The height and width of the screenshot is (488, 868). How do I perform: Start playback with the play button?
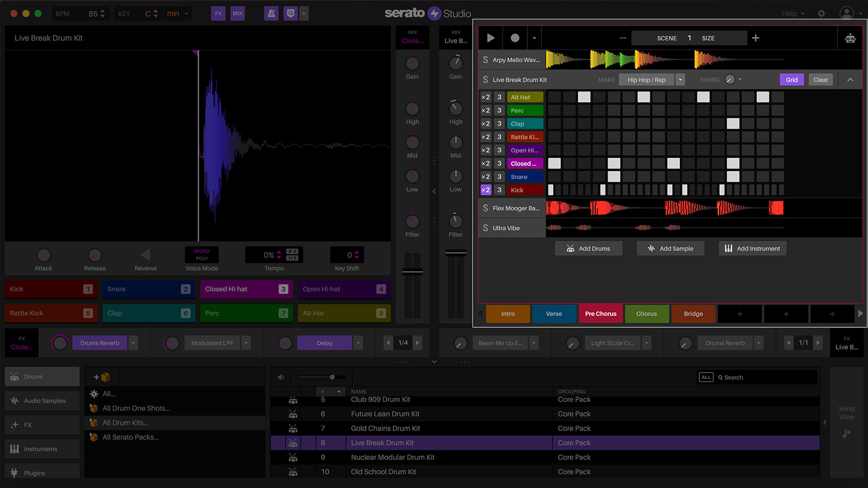[490, 38]
